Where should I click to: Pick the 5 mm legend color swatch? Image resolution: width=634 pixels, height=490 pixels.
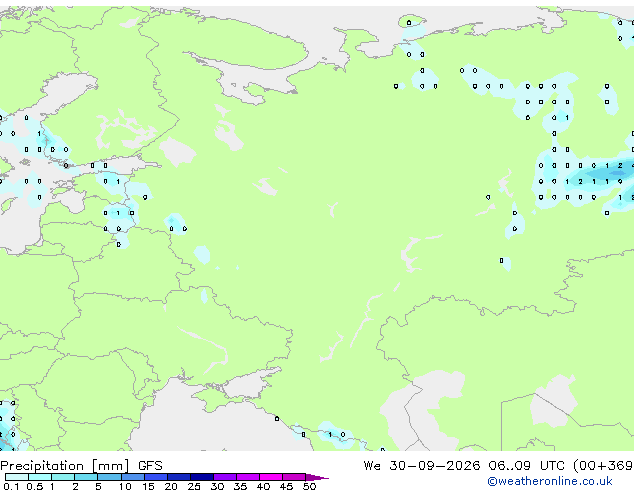pyautogui.click(x=109, y=477)
